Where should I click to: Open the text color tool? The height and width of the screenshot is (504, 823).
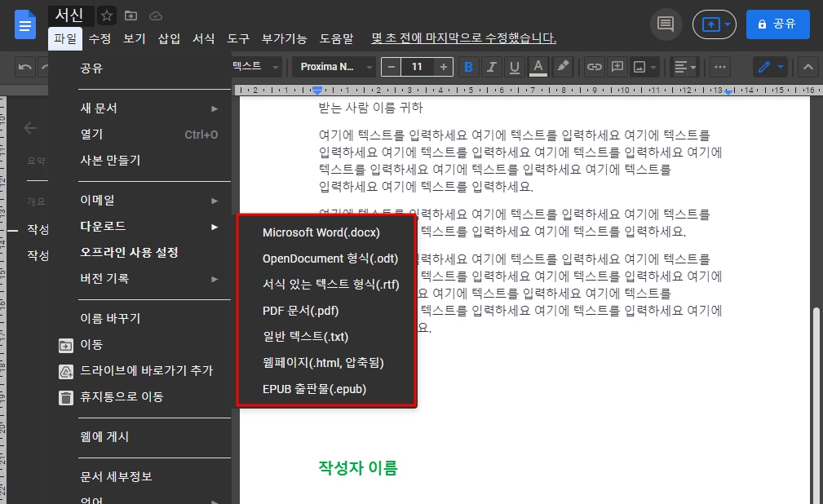pyautogui.click(x=538, y=67)
